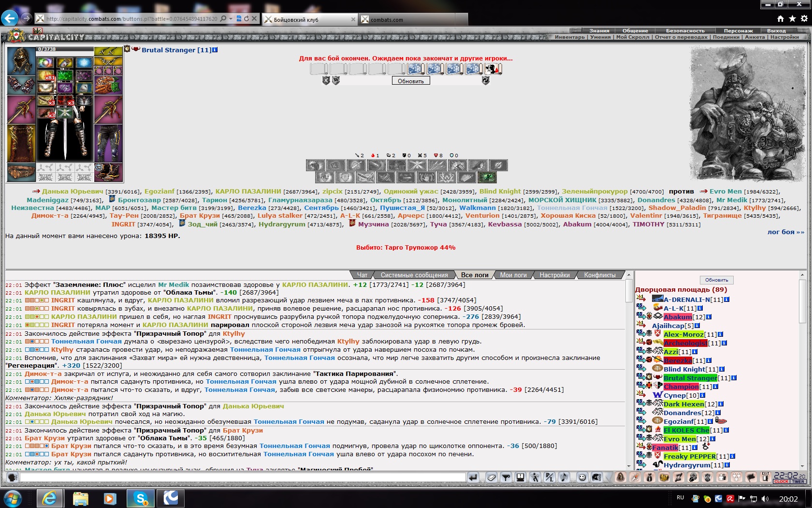Open the compass navigation icon
This screenshot has width=812, height=508.
coord(635,478)
